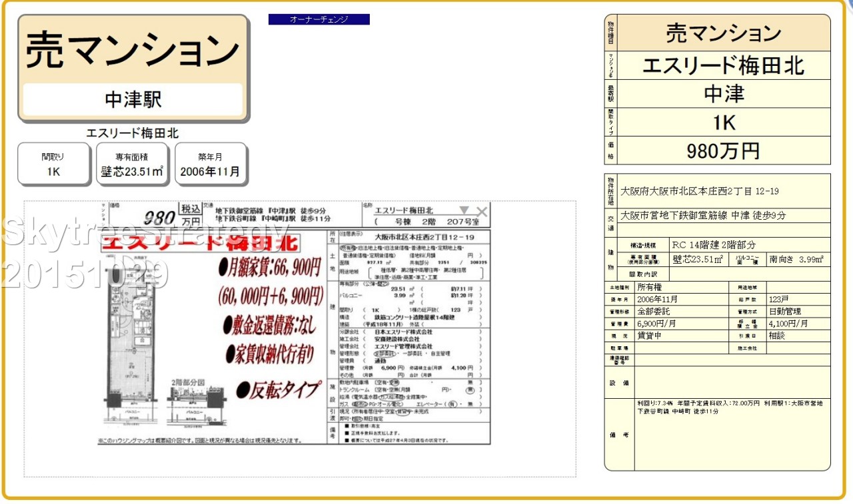Select the 所有権 land rights value

point(650,287)
